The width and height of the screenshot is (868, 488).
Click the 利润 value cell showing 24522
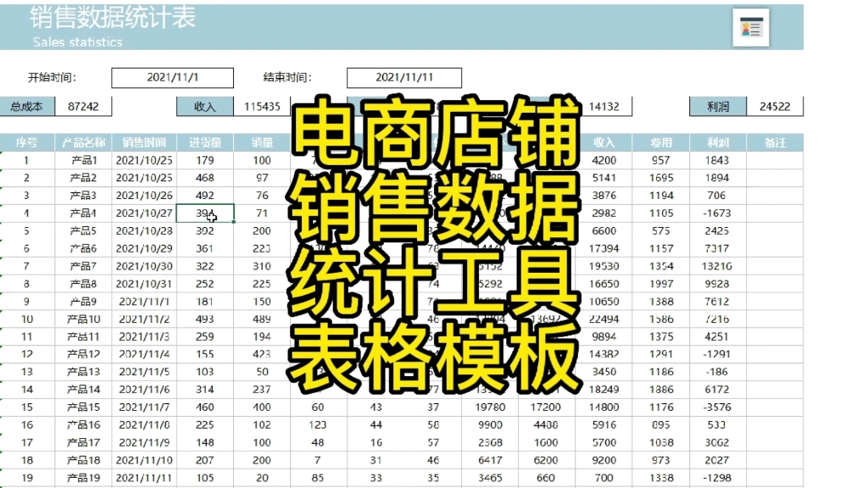point(776,106)
